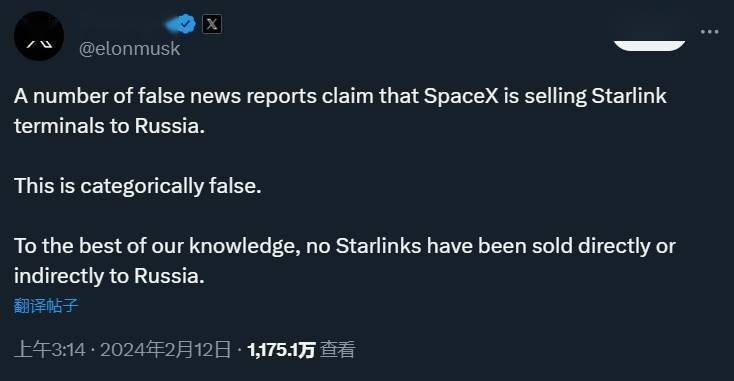Click the 翻译帖子 translate post link
The height and width of the screenshot is (381, 734).
click(46, 306)
